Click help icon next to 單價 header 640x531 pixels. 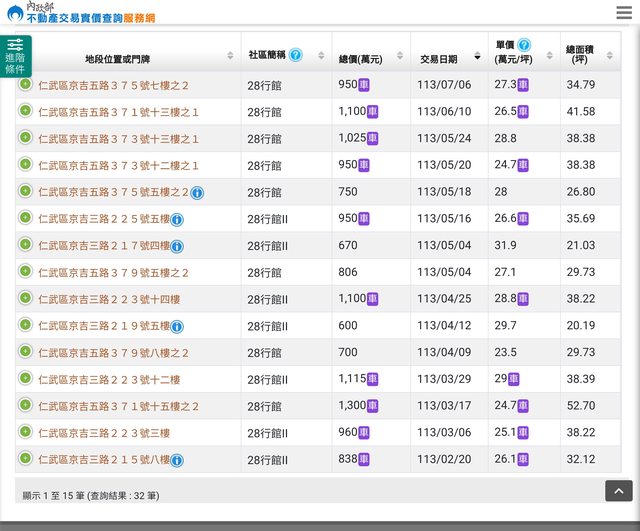coord(524,45)
